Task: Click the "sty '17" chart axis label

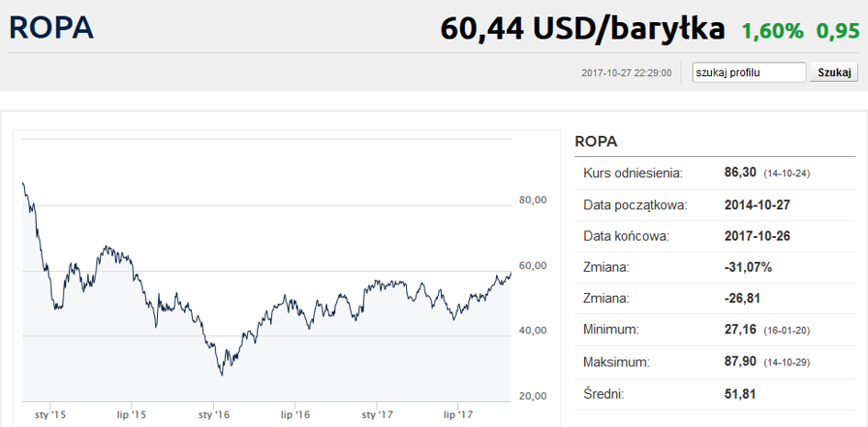Action: tap(377, 415)
